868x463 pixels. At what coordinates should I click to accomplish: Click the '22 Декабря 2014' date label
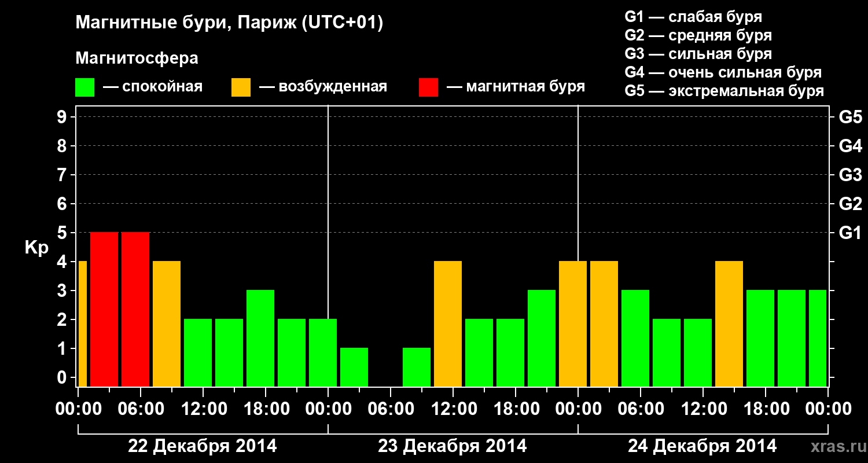[x=203, y=446]
